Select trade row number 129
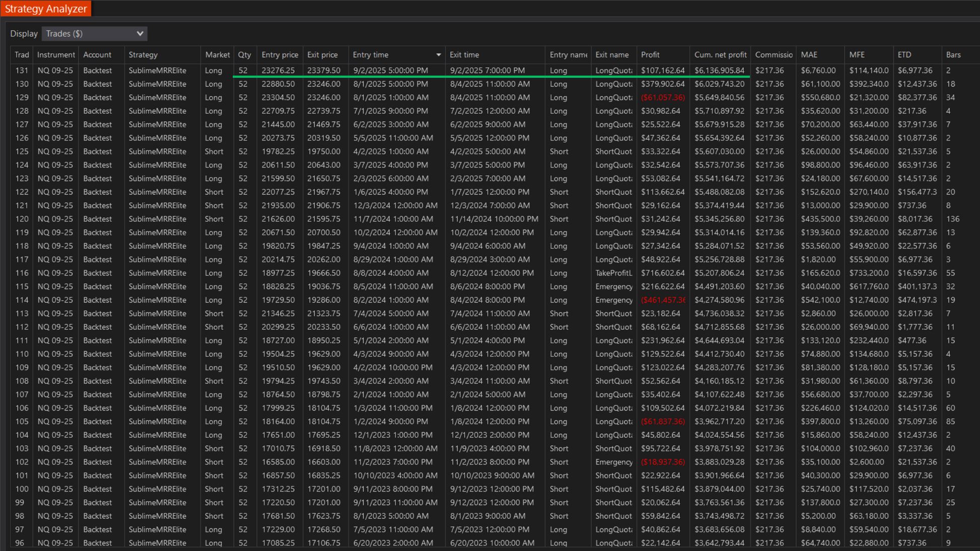 (22, 98)
